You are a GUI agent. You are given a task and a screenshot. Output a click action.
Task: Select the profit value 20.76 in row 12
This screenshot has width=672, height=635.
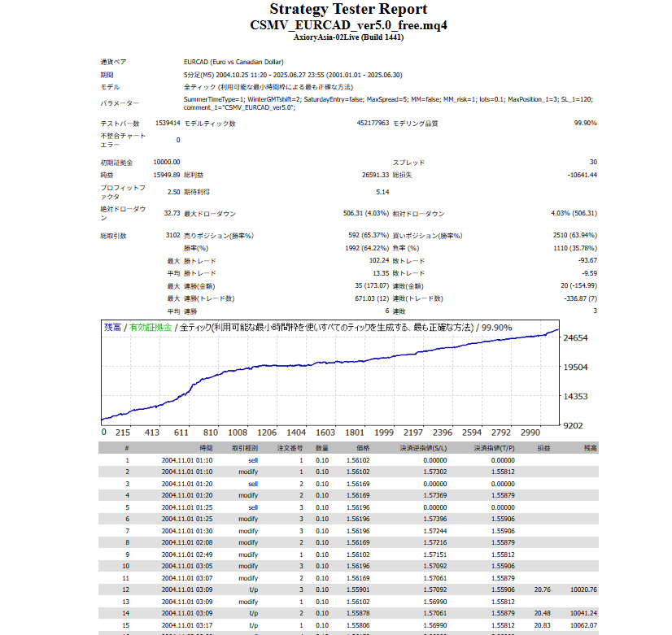click(x=543, y=589)
